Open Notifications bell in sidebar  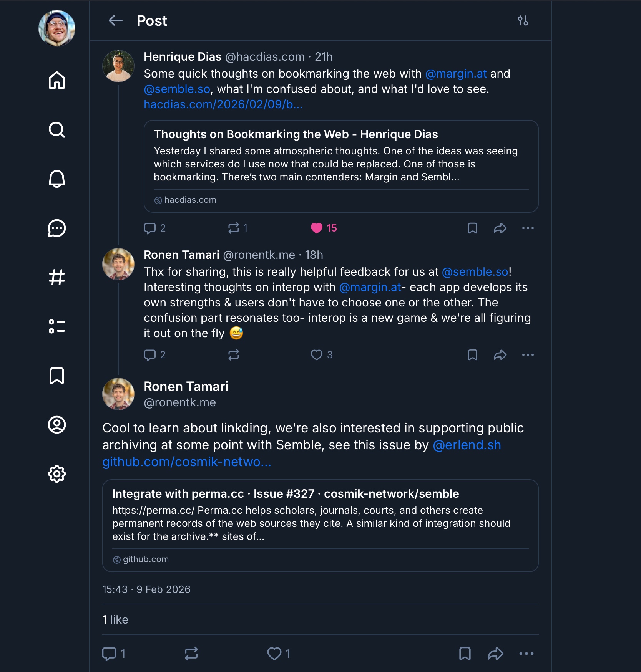(57, 179)
